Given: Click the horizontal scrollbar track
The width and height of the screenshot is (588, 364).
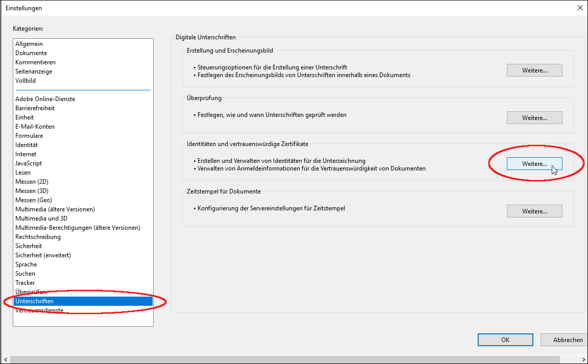Looking at the screenshot, I should click(285, 359).
